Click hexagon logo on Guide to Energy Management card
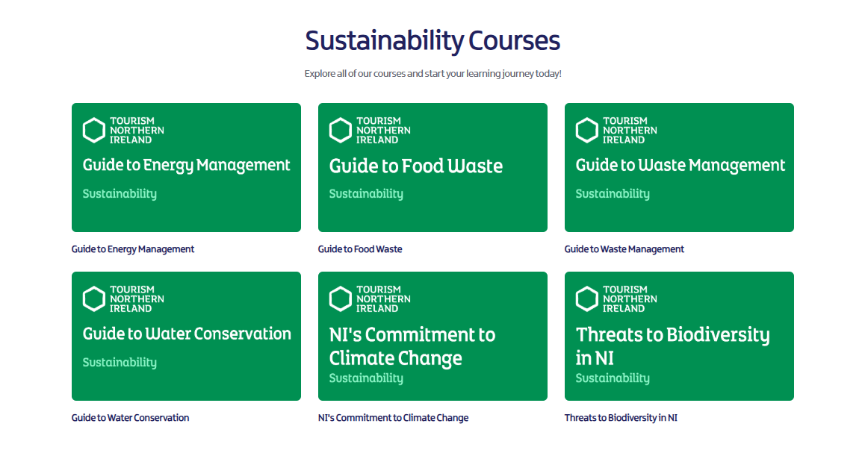This screenshot has width=868, height=450. pos(94,131)
